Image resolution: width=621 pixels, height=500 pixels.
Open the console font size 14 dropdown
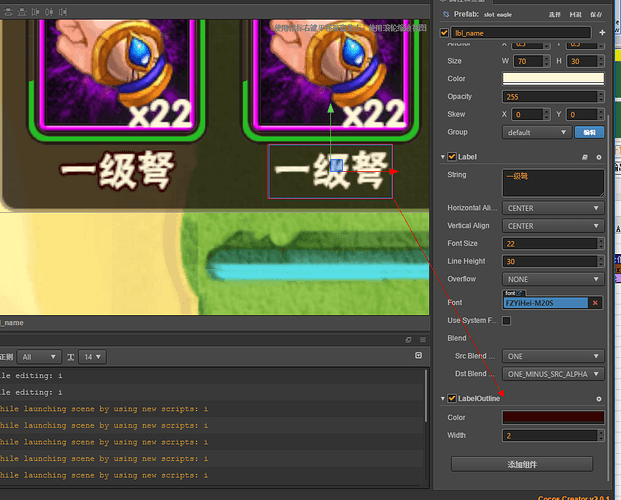pyautogui.click(x=92, y=357)
